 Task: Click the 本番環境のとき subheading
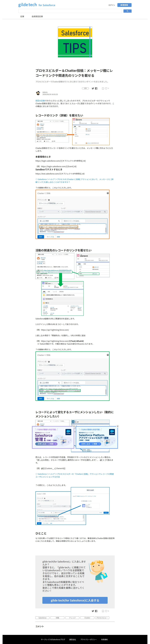[43, 157]
